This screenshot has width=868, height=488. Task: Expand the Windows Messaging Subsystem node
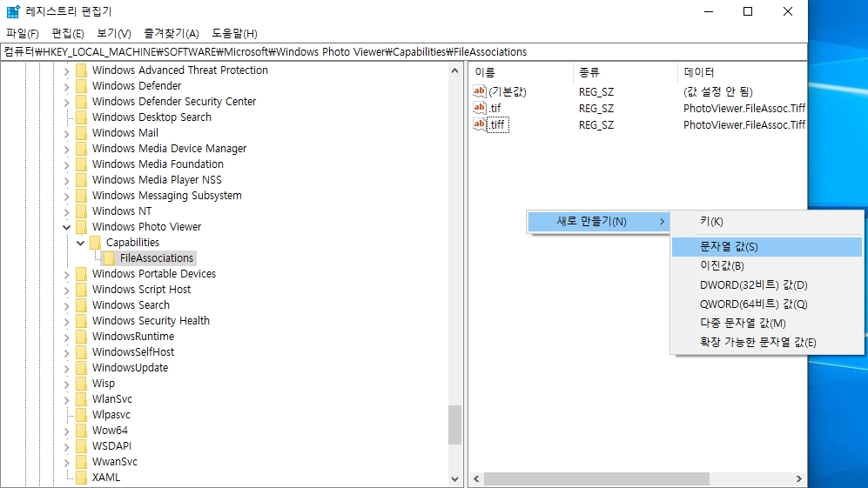tap(66, 196)
